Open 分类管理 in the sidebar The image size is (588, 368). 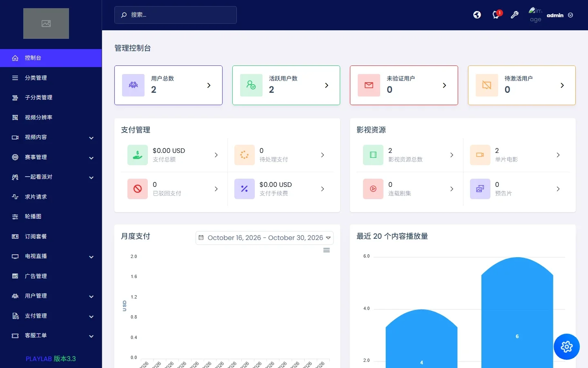(x=51, y=78)
